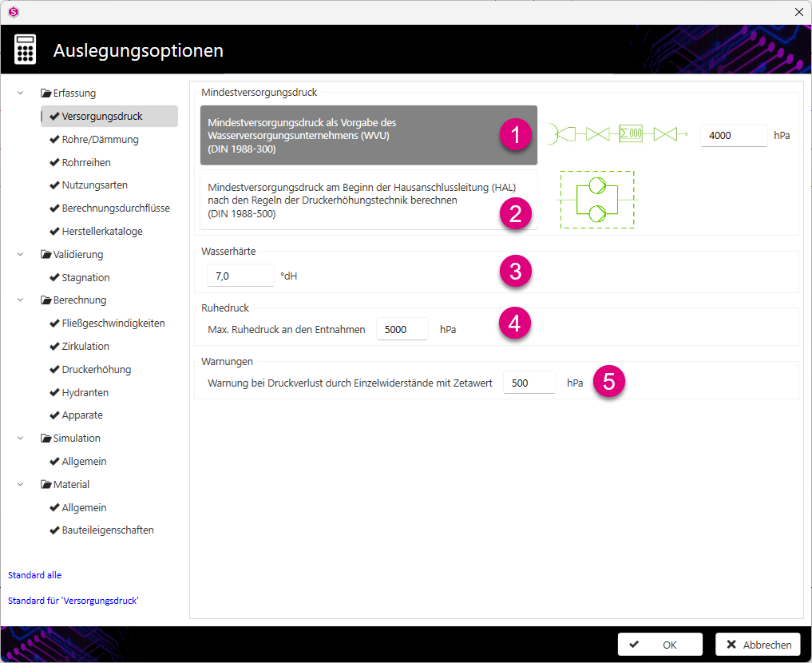Click the Berechnung folder icon
The width and height of the screenshot is (812, 663).
pos(46,300)
